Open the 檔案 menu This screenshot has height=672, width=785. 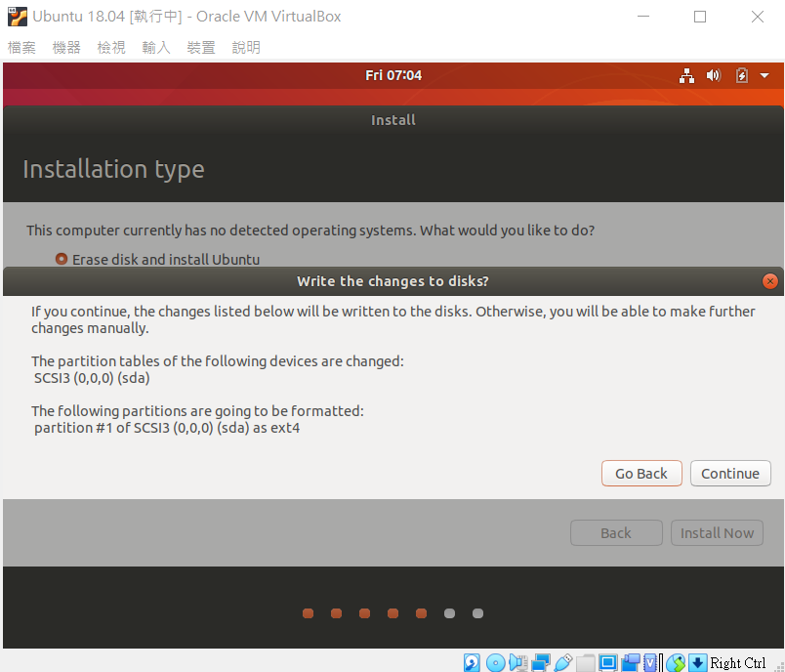pyautogui.click(x=21, y=48)
